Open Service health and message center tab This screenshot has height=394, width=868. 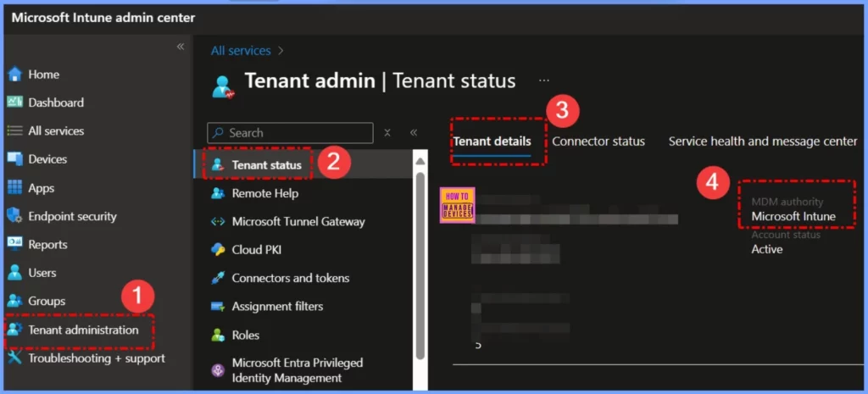(x=763, y=142)
